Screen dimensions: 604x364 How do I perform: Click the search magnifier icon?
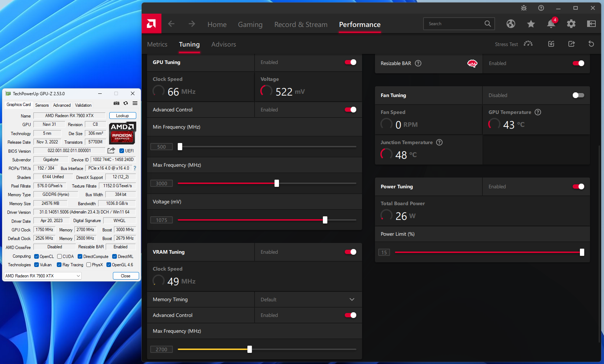click(488, 24)
